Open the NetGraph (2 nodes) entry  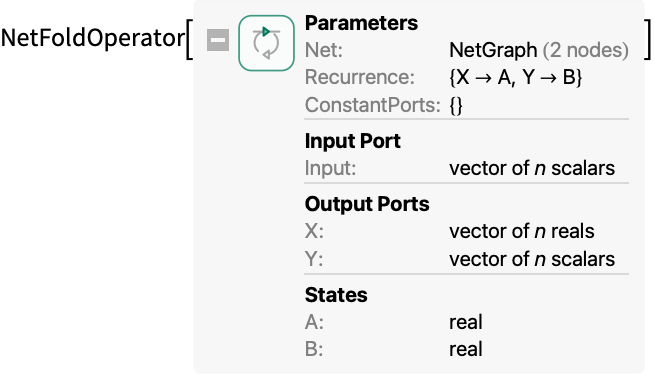coord(539,50)
